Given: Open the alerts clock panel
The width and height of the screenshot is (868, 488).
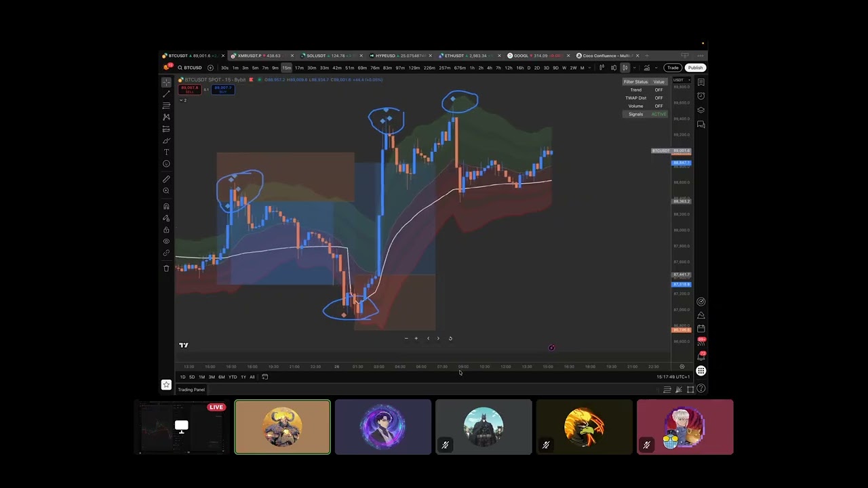Looking at the screenshot, I should pos(701,96).
